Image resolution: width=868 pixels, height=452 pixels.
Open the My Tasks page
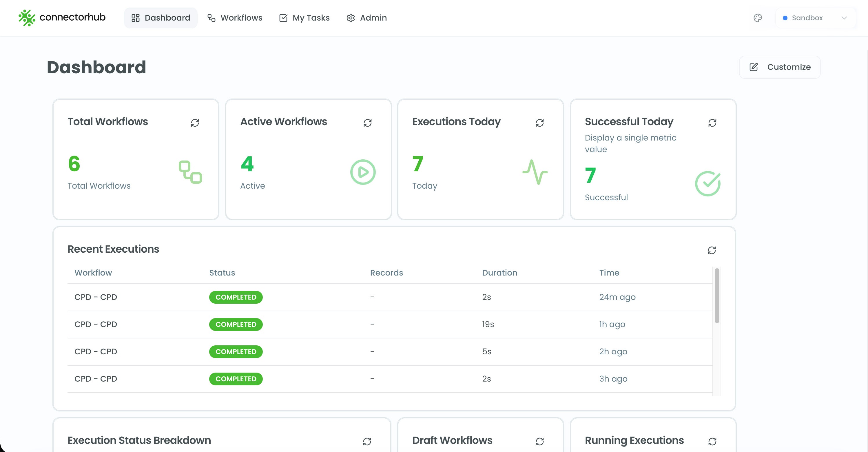[304, 17]
